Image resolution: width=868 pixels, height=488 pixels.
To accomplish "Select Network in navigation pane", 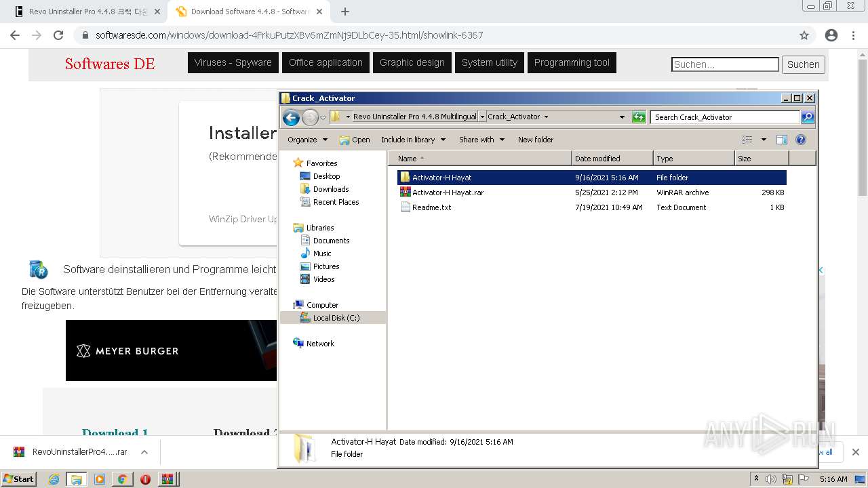I will click(x=320, y=344).
